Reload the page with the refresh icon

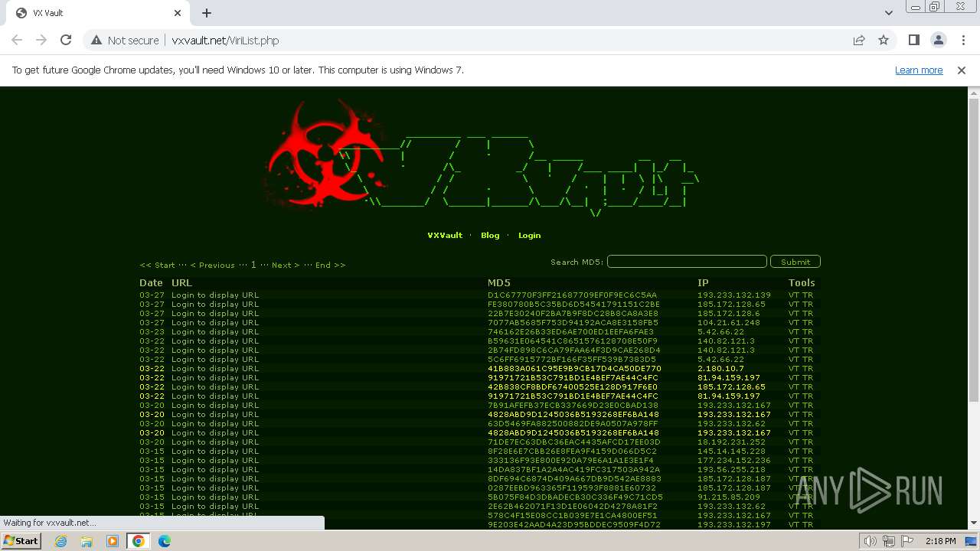point(66,41)
